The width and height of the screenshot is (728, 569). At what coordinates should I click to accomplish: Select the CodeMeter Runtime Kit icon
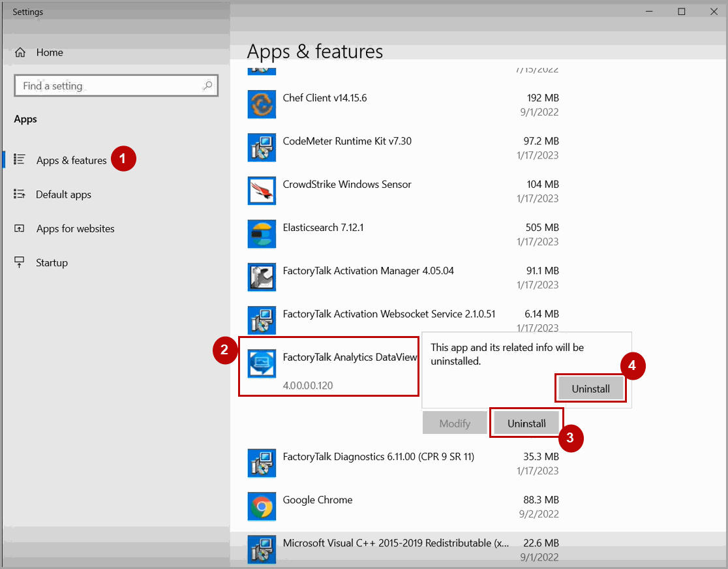pyautogui.click(x=262, y=147)
